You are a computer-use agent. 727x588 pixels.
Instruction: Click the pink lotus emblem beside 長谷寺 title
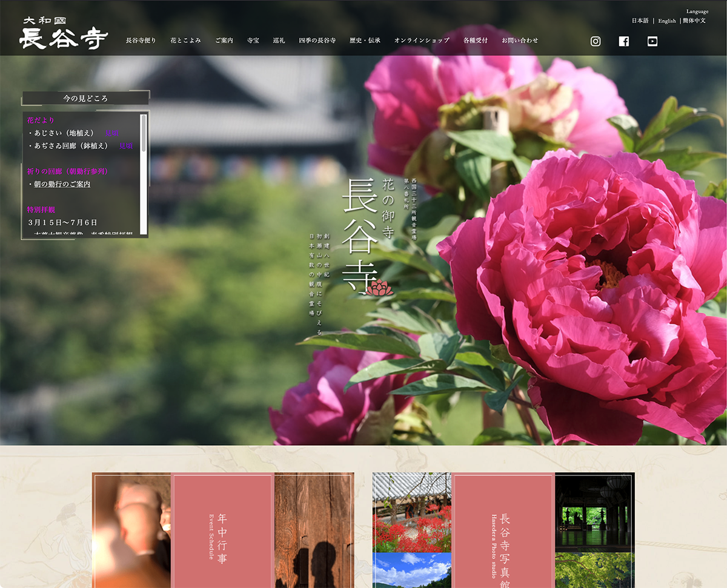pos(380,288)
